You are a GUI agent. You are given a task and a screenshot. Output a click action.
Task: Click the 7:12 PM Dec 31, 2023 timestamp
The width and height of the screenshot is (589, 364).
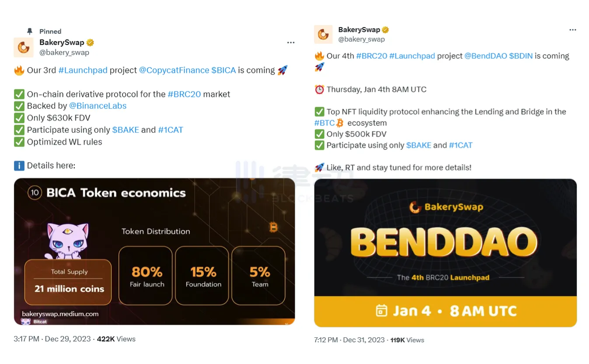(x=349, y=340)
